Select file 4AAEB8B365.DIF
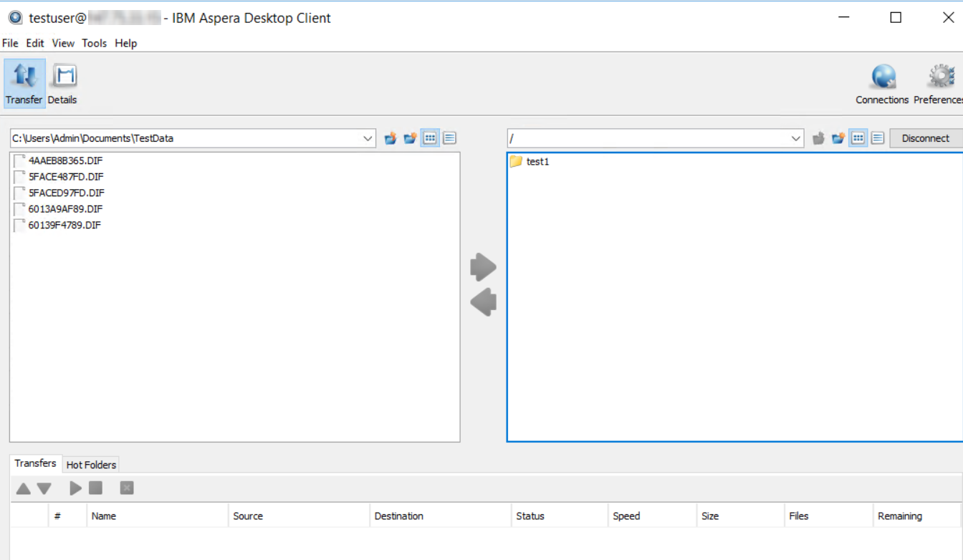 [x=59, y=160]
